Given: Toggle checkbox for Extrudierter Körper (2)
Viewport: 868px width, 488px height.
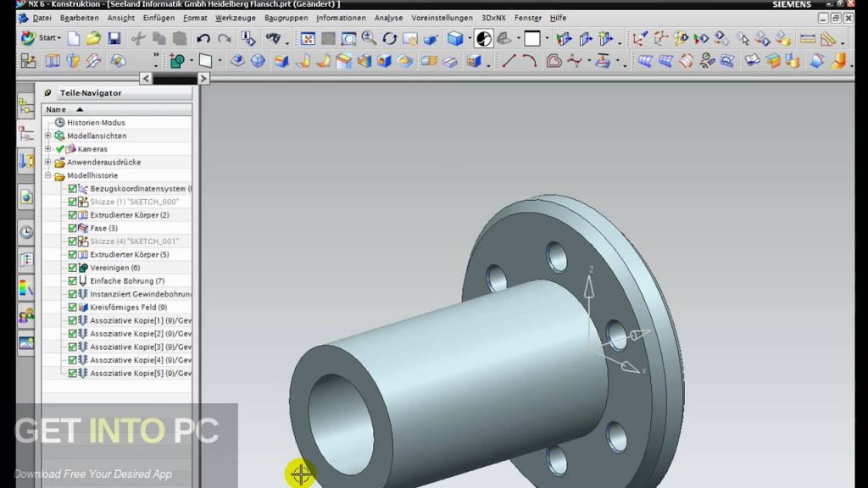Looking at the screenshot, I should pyautogui.click(x=73, y=215).
